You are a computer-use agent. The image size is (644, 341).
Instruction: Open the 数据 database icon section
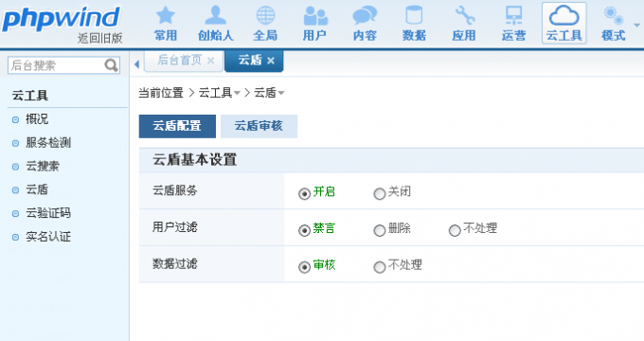coord(414,24)
